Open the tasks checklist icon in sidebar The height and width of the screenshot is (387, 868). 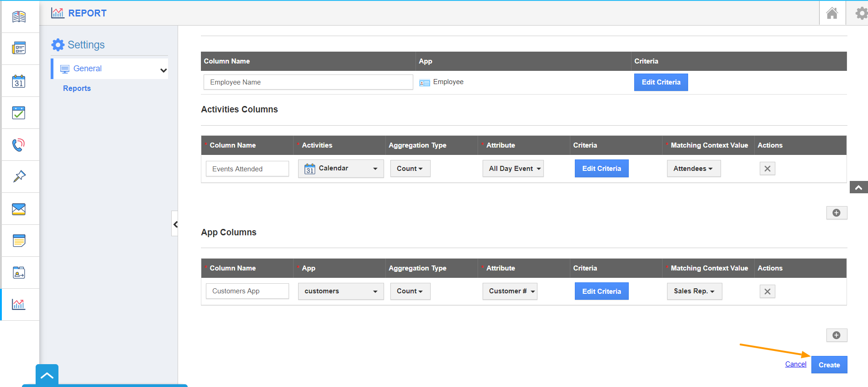click(19, 113)
